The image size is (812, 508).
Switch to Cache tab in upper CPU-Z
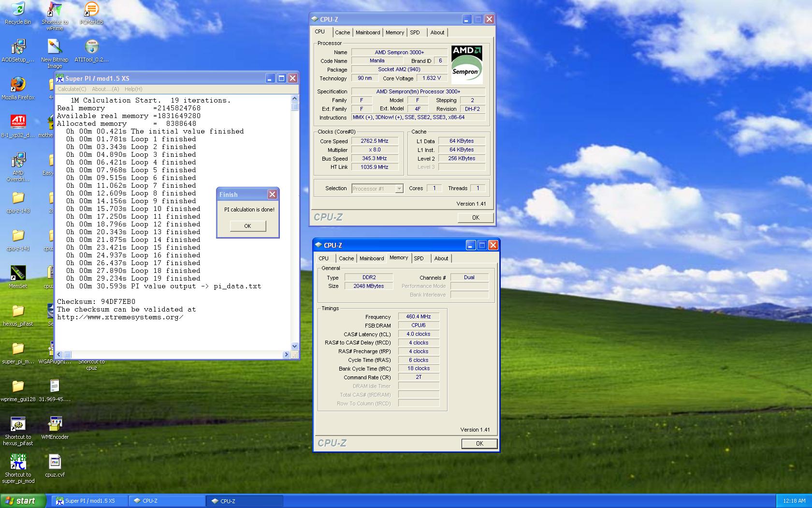pos(343,32)
